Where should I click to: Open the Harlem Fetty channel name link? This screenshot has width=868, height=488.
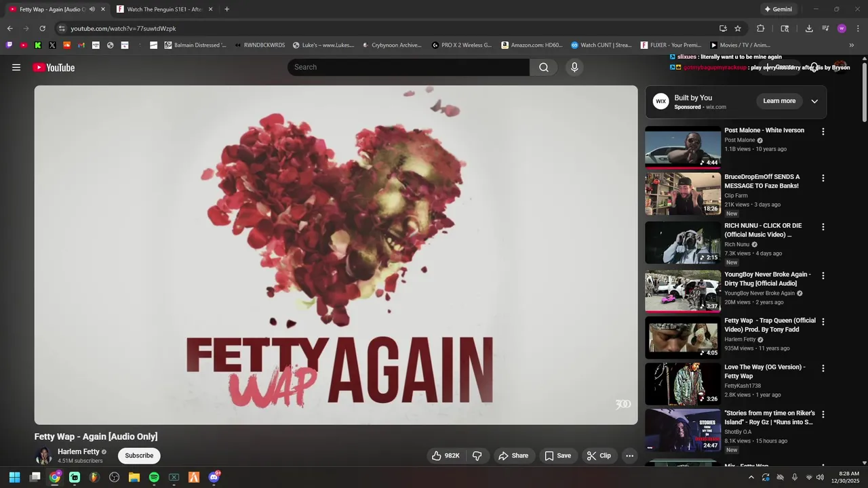(x=79, y=451)
